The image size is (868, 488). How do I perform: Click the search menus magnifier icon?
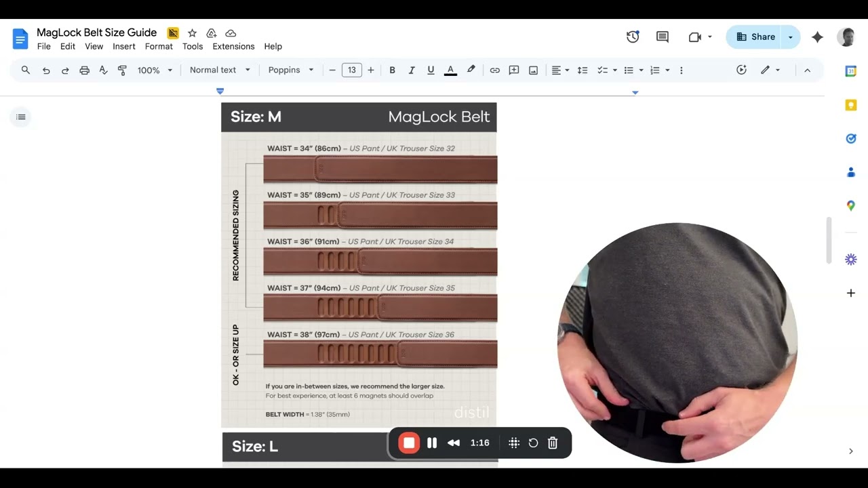pyautogui.click(x=26, y=70)
